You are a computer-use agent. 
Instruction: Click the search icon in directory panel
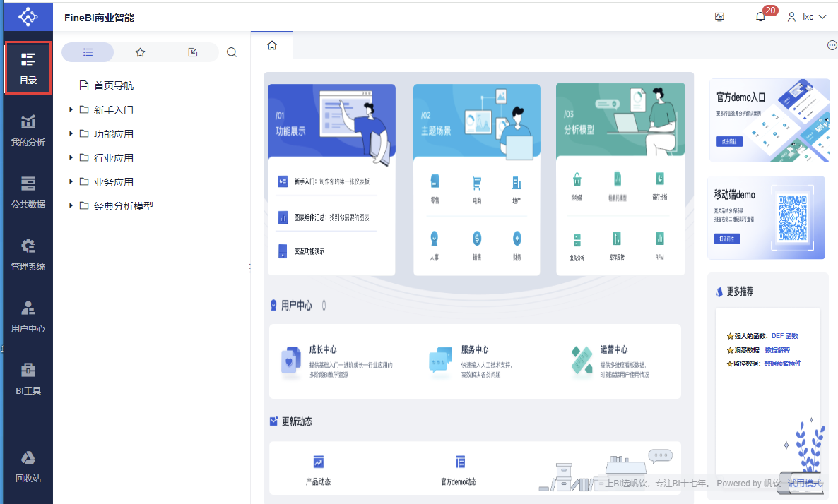click(232, 52)
